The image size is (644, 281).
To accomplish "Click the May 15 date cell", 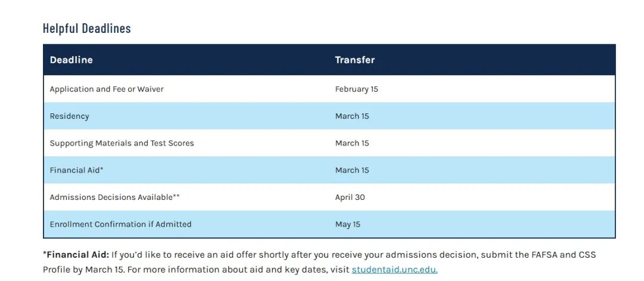I will pyautogui.click(x=348, y=224).
